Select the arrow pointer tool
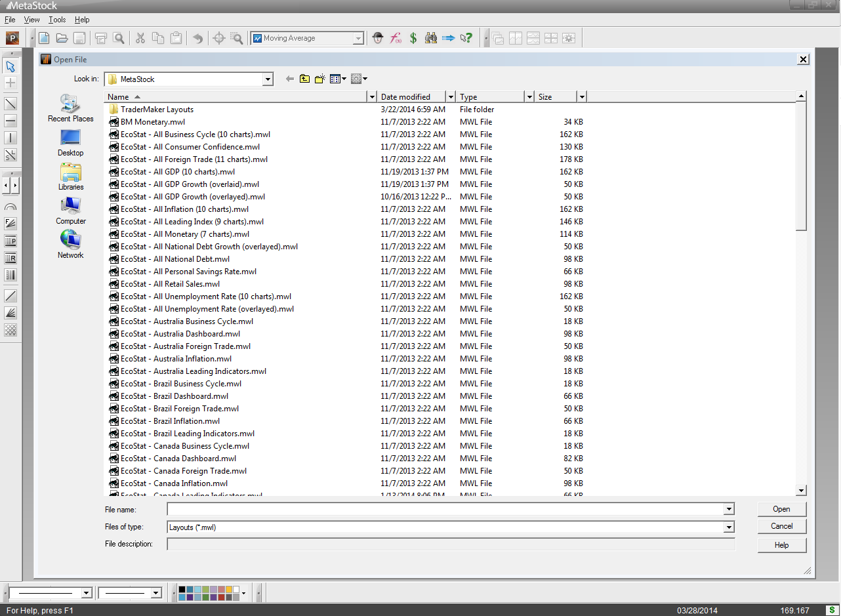 click(x=10, y=66)
